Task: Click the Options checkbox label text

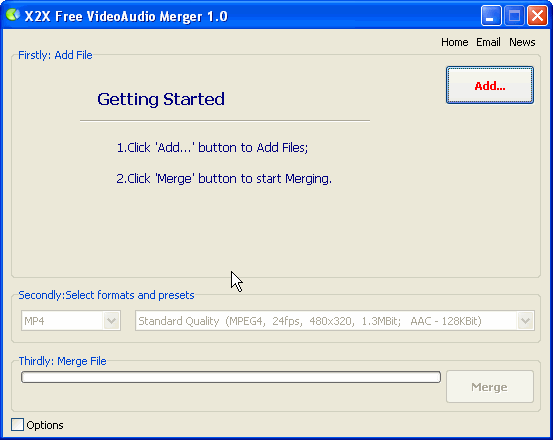Action: pos(45,425)
